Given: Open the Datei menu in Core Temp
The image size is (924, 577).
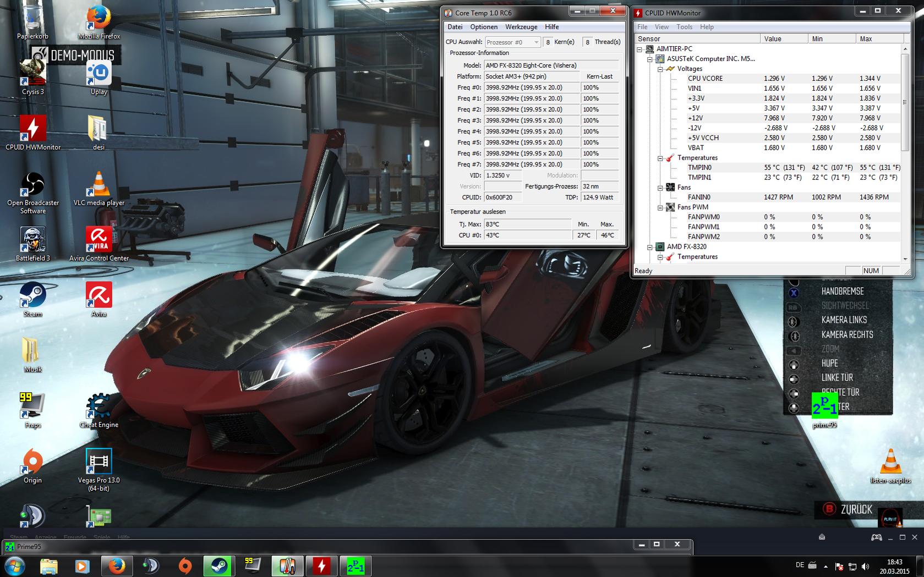Looking at the screenshot, I should tap(455, 27).
